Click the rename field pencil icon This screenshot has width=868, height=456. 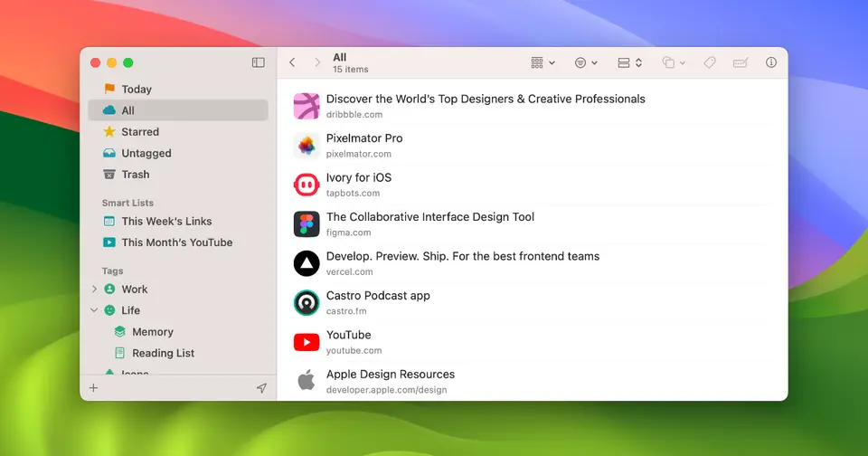[x=741, y=62]
